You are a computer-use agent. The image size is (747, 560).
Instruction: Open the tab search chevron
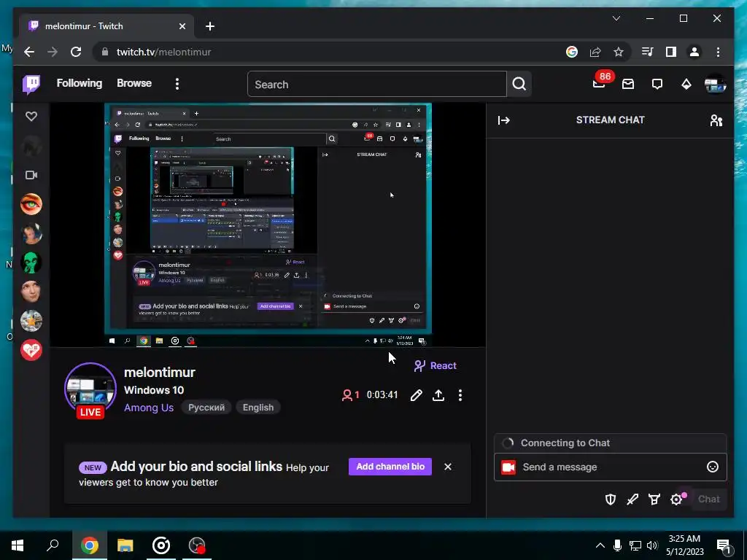click(x=616, y=18)
